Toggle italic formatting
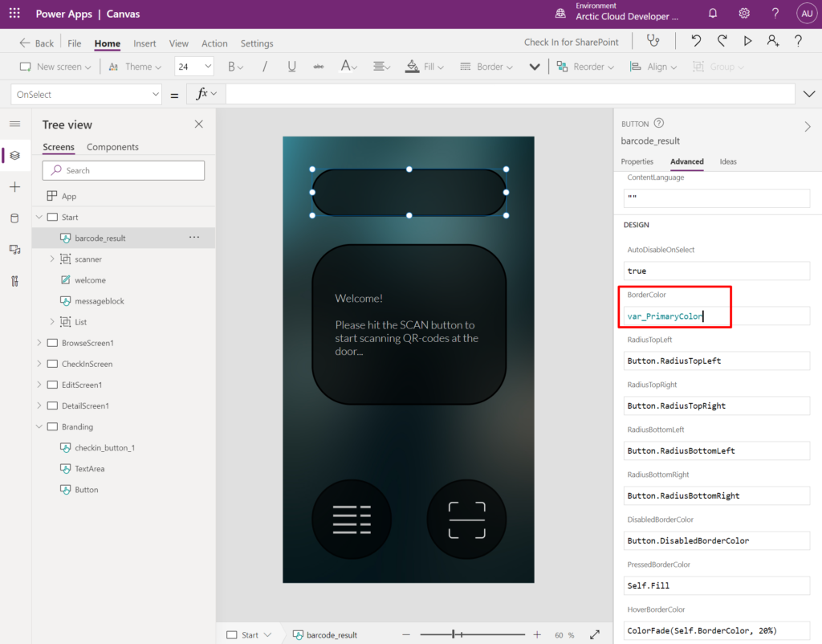This screenshot has height=644, width=822. 265,67
